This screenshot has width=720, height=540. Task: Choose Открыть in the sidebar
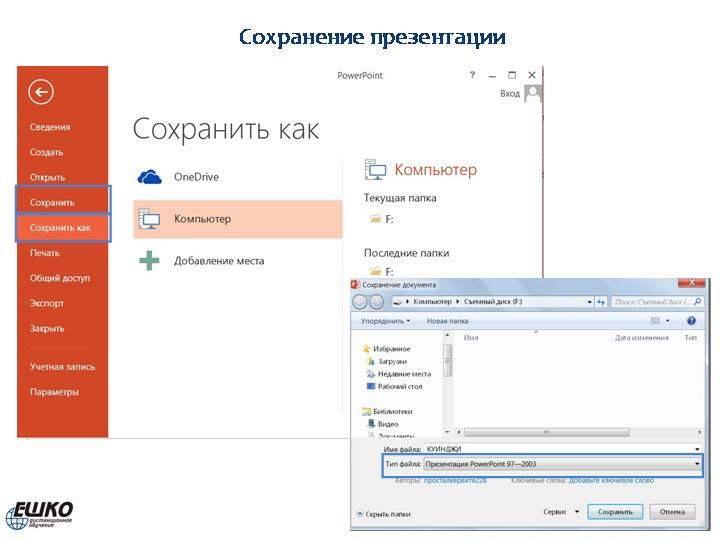pyautogui.click(x=47, y=178)
